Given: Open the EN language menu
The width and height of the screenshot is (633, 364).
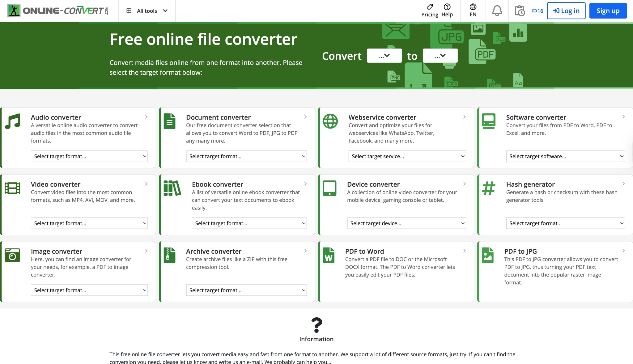Looking at the screenshot, I should pyautogui.click(x=473, y=10).
